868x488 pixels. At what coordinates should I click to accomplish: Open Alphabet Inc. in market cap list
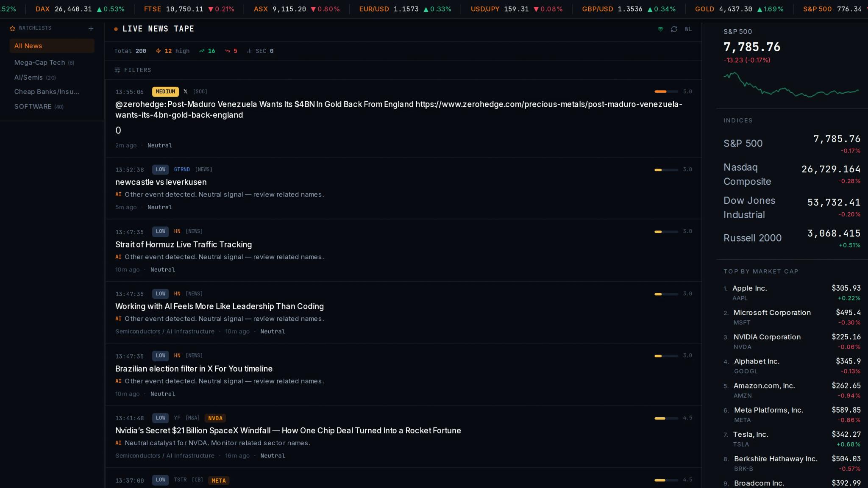click(x=792, y=366)
